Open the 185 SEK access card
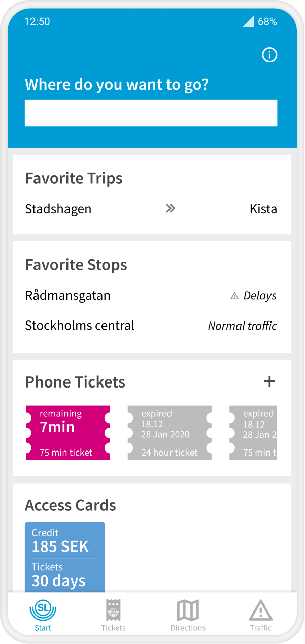 (x=65, y=557)
